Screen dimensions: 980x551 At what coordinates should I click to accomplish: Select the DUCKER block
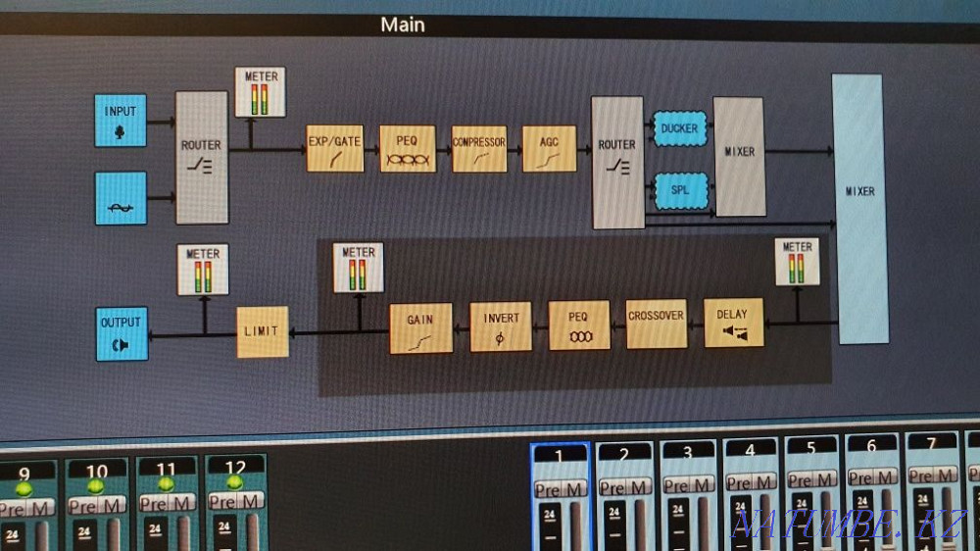pos(679,129)
